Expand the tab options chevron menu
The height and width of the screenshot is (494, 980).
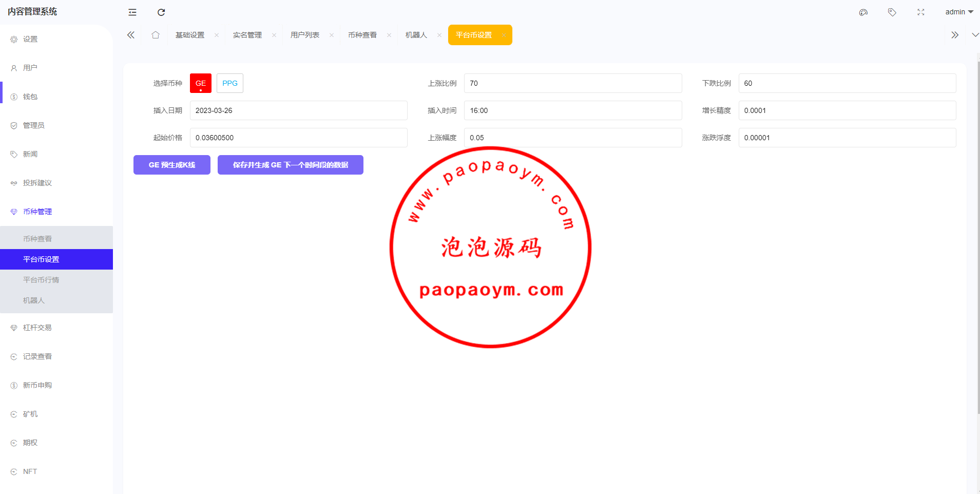click(975, 35)
